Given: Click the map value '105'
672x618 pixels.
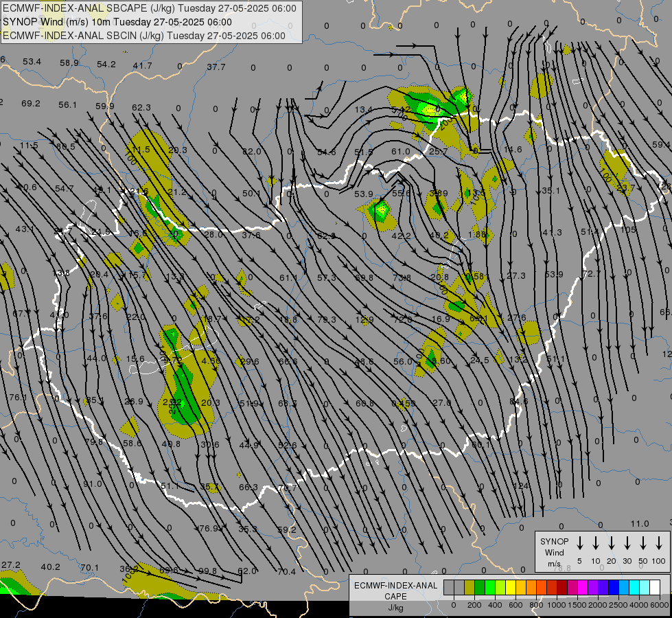Looking at the screenshot, I should [628, 229].
